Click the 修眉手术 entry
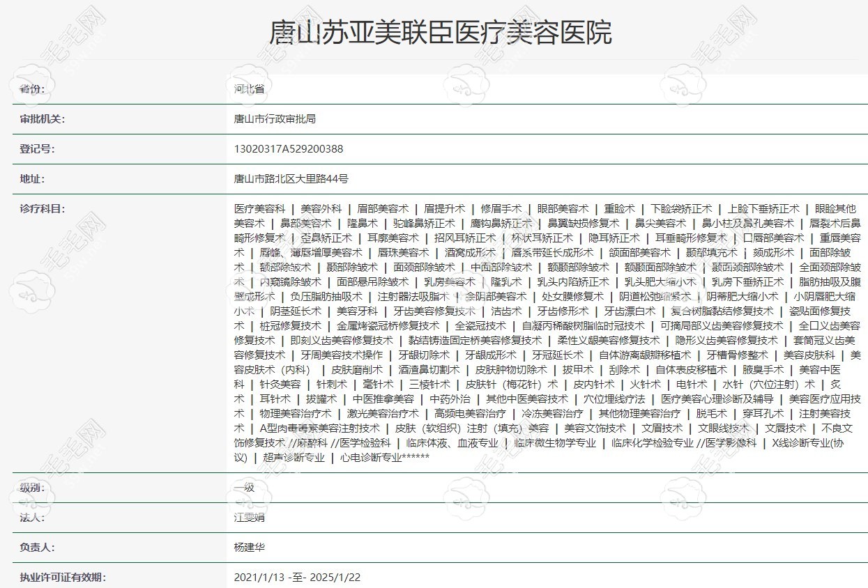The height and width of the screenshot is (588, 868). pyautogui.click(x=501, y=209)
